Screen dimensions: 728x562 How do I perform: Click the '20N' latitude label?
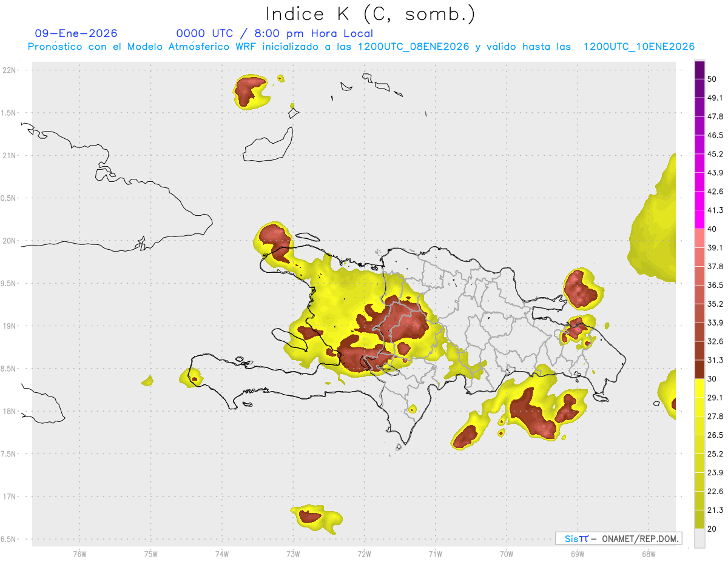point(9,241)
